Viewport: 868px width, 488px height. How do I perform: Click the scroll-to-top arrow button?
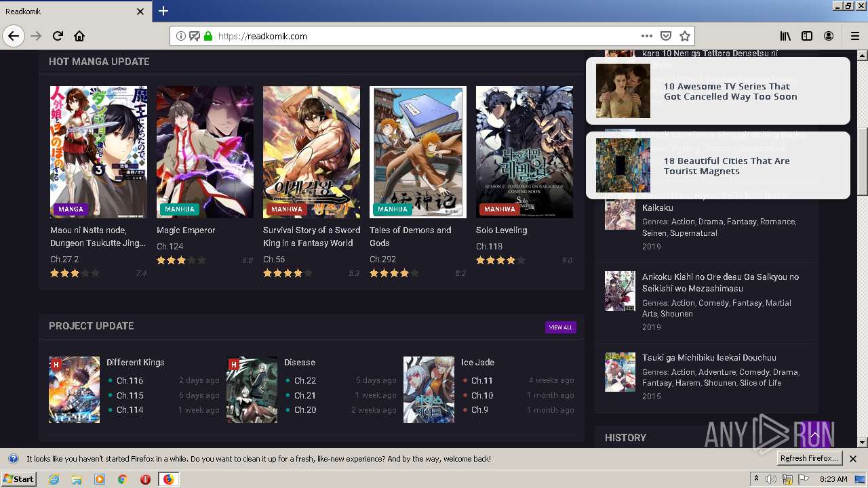pos(814,434)
